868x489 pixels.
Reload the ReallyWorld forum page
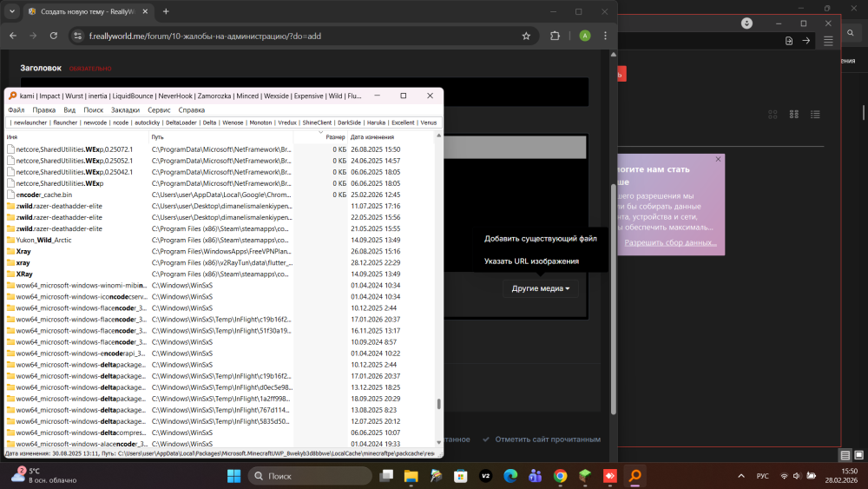[x=54, y=36]
